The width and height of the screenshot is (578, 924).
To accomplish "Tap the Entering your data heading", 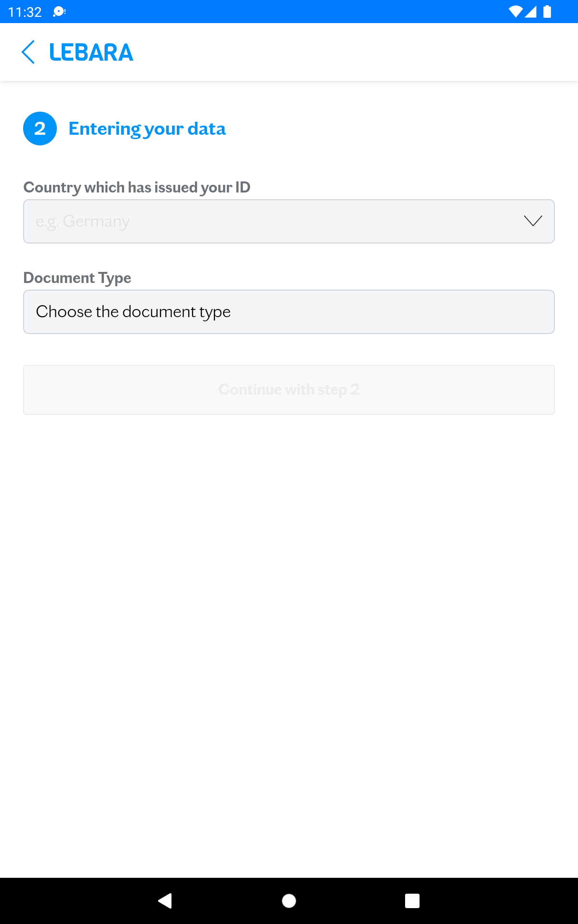I will (x=147, y=129).
